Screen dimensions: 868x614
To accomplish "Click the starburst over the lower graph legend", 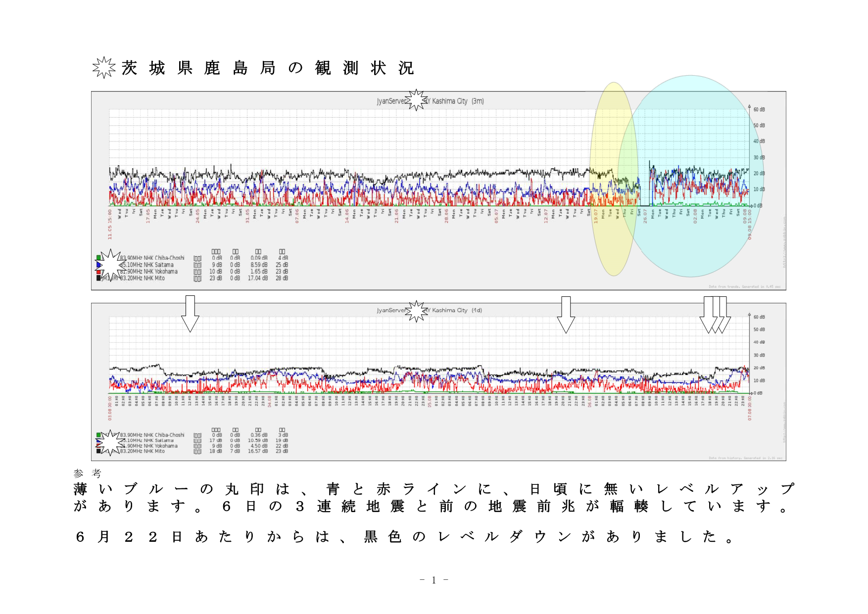I will coord(110,442).
